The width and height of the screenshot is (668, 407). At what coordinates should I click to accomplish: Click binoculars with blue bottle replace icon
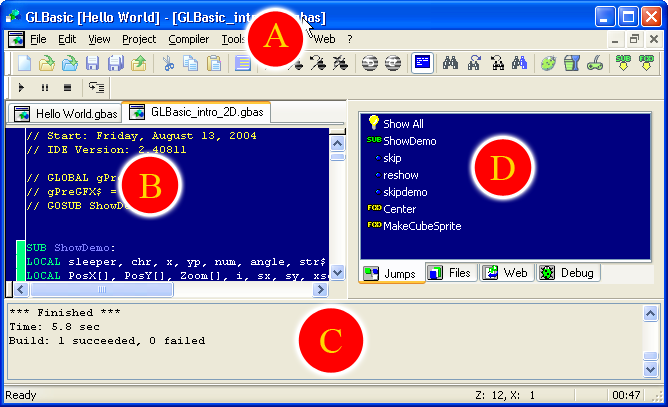tap(519, 64)
